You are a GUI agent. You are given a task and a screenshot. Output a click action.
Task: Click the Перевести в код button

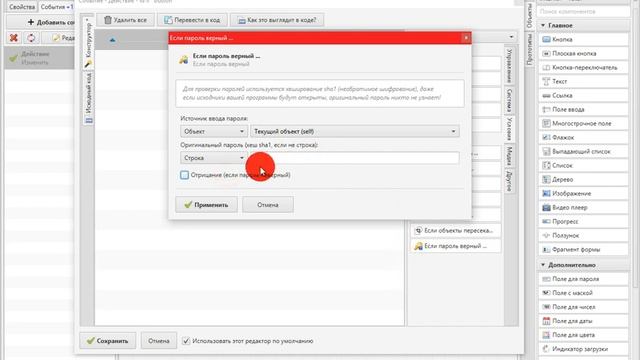(x=192, y=20)
